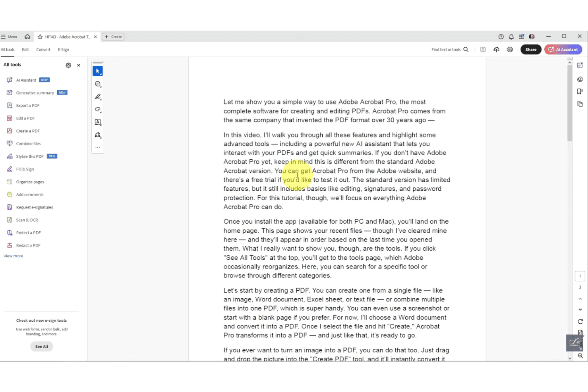Click the zoom out magnifier icon
This screenshot has width=588, height=392.
click(580, 356)
